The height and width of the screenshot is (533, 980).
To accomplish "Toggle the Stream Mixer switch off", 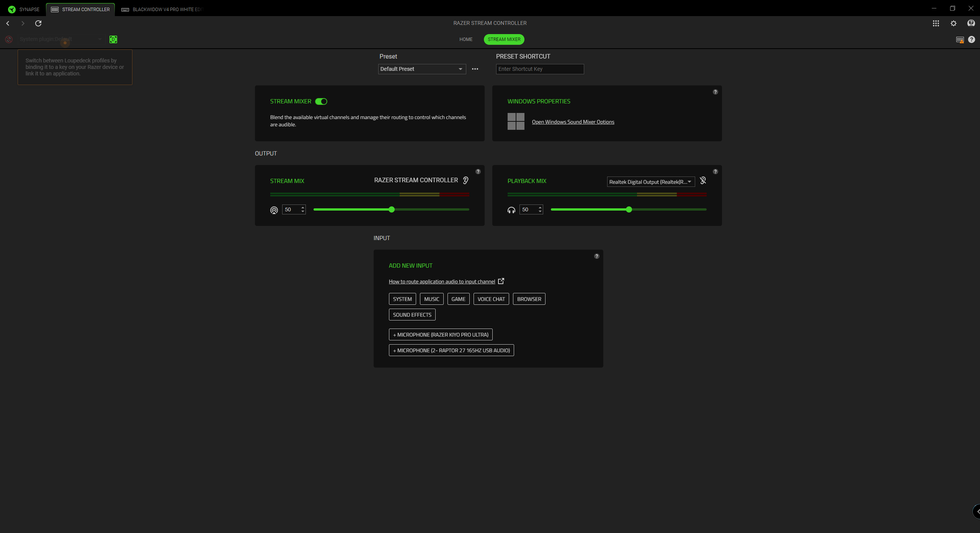I will 321,101.
